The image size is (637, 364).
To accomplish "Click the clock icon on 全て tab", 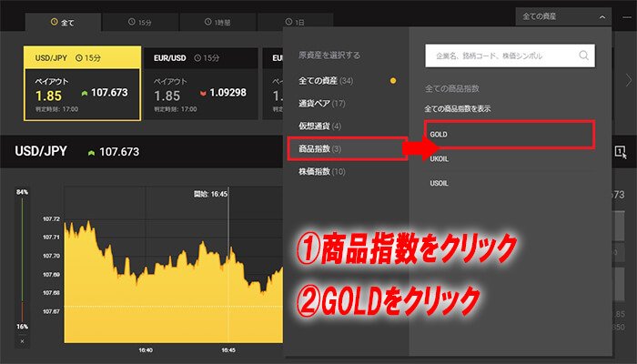I will click(54, 22).
